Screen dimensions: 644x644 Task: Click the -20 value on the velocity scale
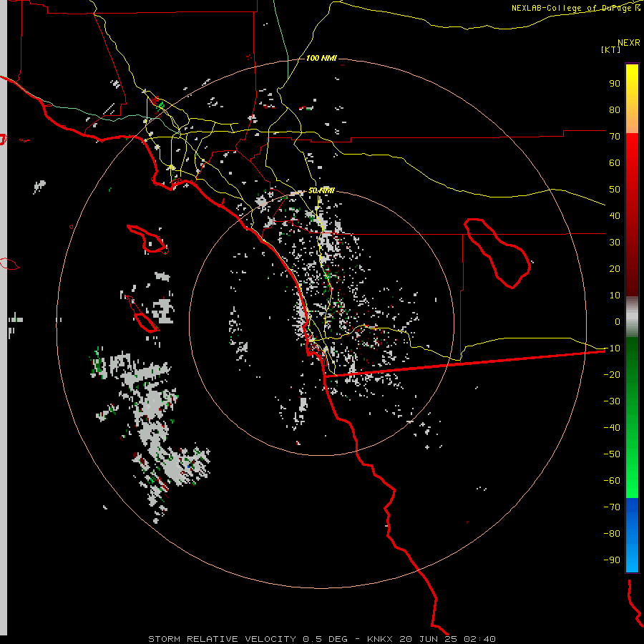(612, 374)
